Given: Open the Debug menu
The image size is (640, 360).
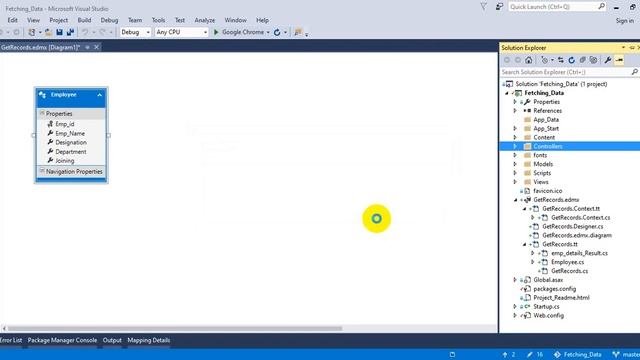Looking at the screenshot, I should 109,20.
